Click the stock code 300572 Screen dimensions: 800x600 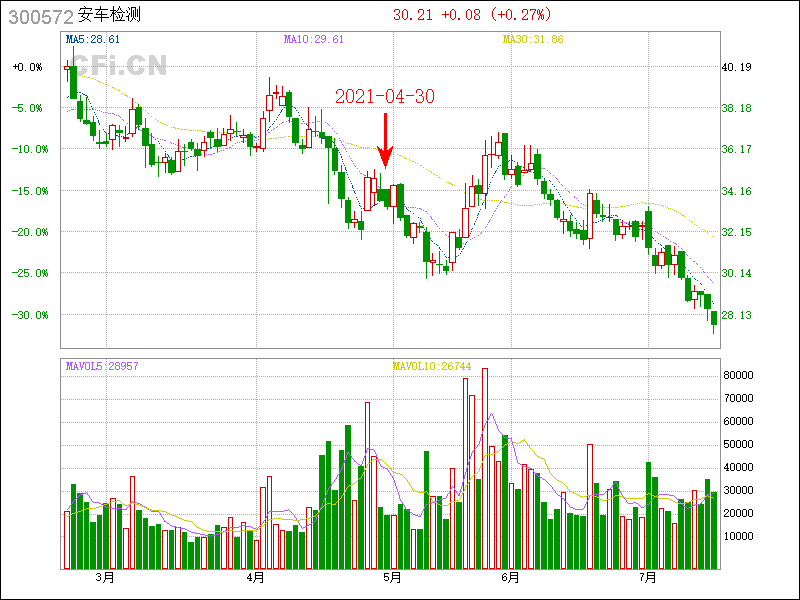point(36,16)
